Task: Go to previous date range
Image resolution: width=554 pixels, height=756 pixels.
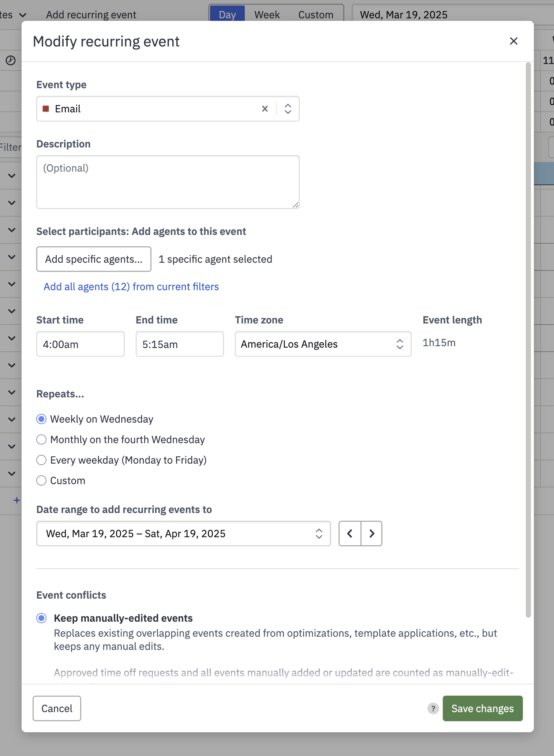Action: (x=350, y=534)
